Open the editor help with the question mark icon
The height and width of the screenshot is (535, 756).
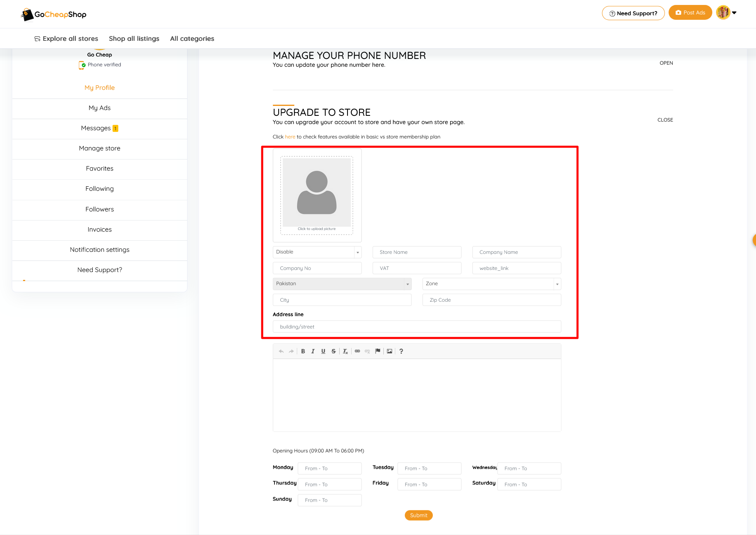(x=401, y=351)
